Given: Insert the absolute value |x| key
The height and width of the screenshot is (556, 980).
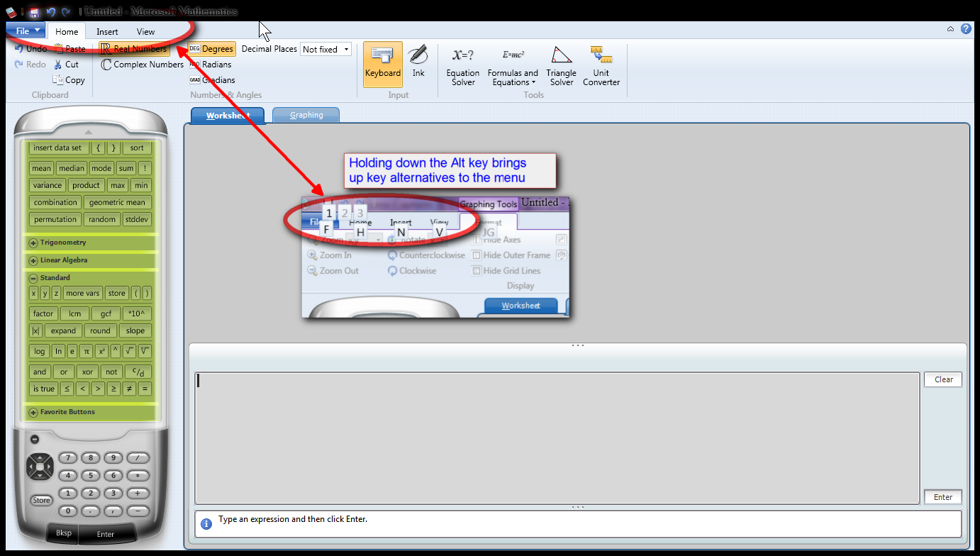Looking at the screenshot, I should point(35,330).
